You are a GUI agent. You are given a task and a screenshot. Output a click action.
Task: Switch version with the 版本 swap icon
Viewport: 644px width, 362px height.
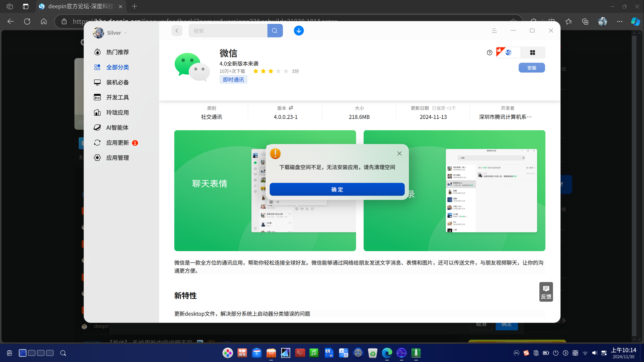[x=291, y=108]
